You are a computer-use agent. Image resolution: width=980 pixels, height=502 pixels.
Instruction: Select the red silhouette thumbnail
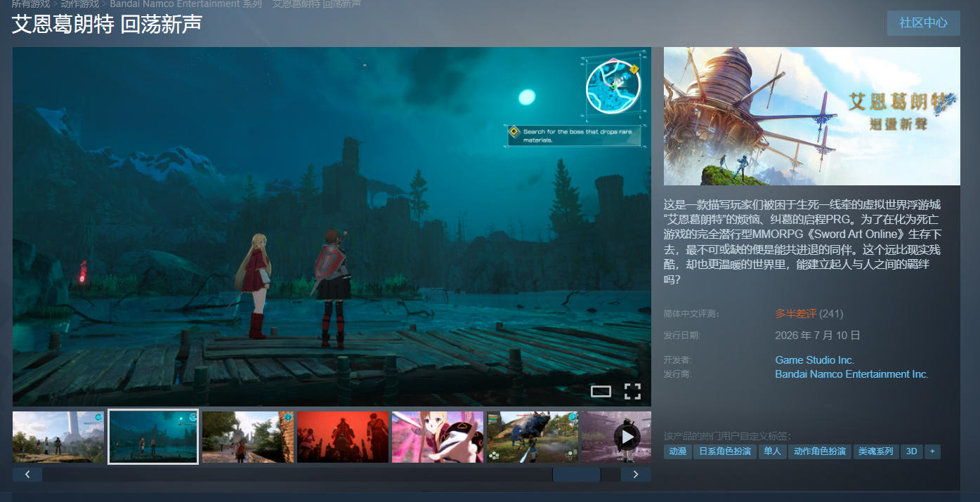coord(343,437)
